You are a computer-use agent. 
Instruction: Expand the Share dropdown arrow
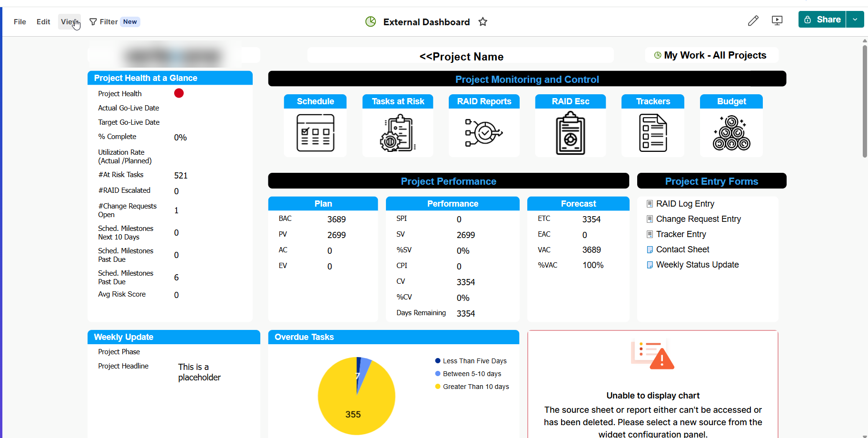tap(855, 20)
